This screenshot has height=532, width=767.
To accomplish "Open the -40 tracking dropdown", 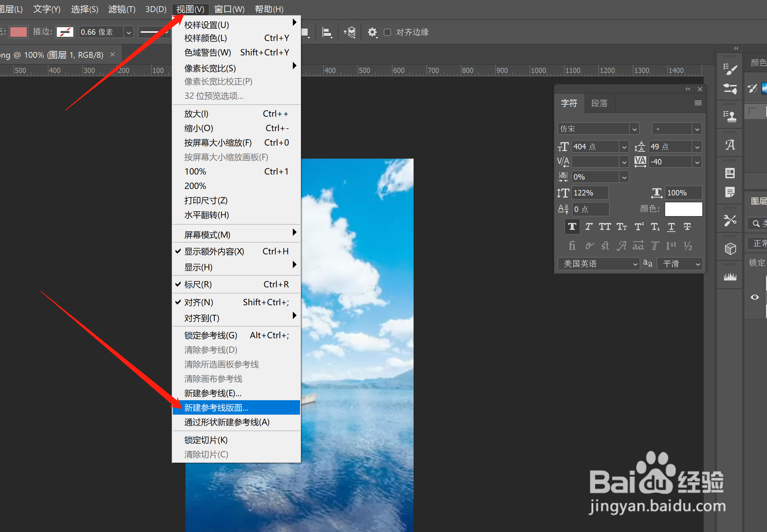I will (697, 162).
